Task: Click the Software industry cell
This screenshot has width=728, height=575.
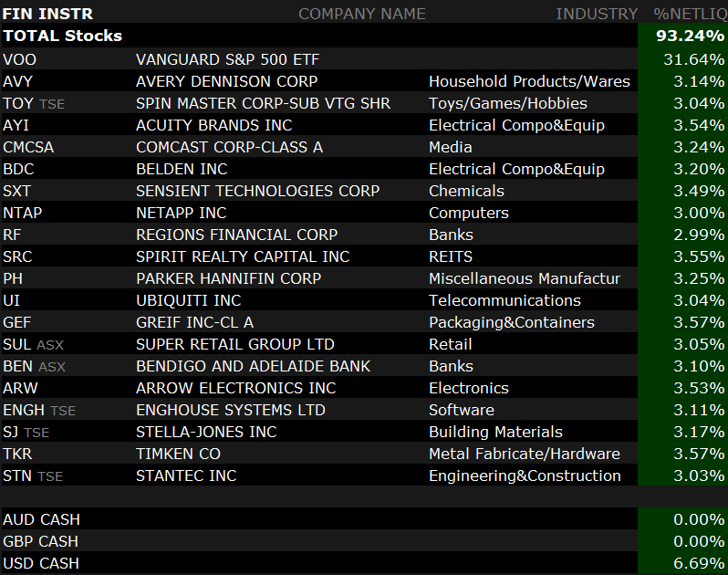Action: [x=462, y=410]
